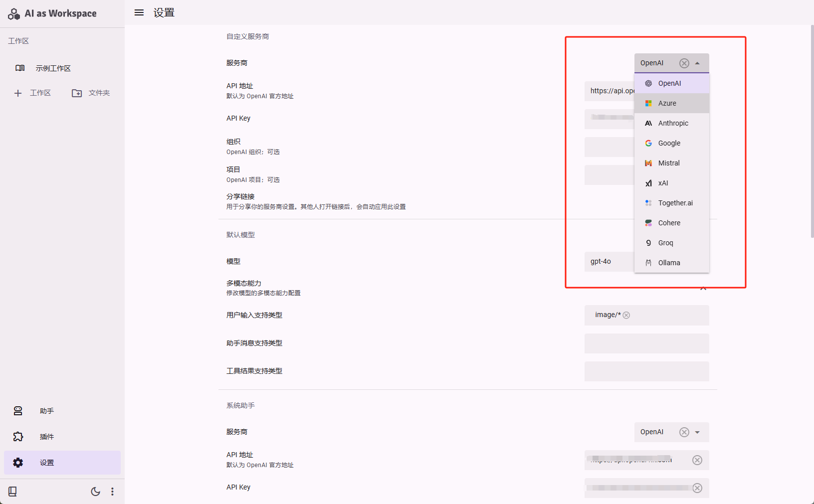Screen dimensions: 814x504
Task: Click the gpt-4o 模型 field
Action: pos(609,262)
